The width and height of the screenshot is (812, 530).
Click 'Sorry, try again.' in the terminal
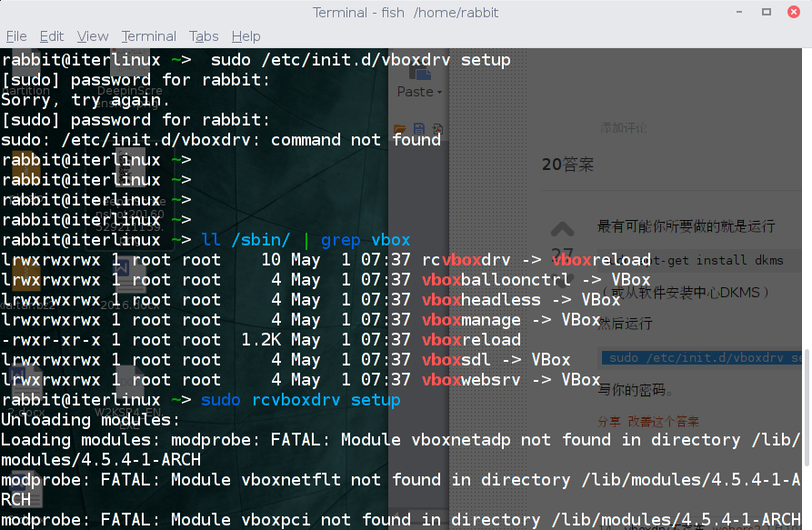85,100
